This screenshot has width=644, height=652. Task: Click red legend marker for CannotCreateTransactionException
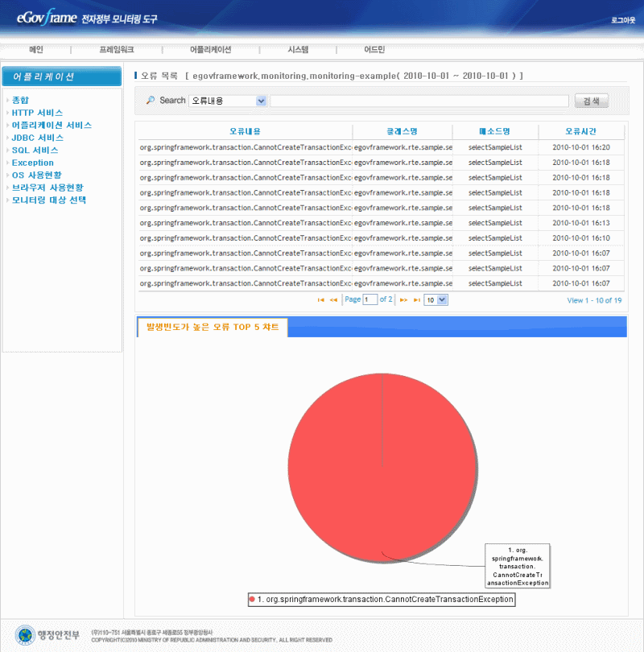pyautogui.click(x=252, y=600)
